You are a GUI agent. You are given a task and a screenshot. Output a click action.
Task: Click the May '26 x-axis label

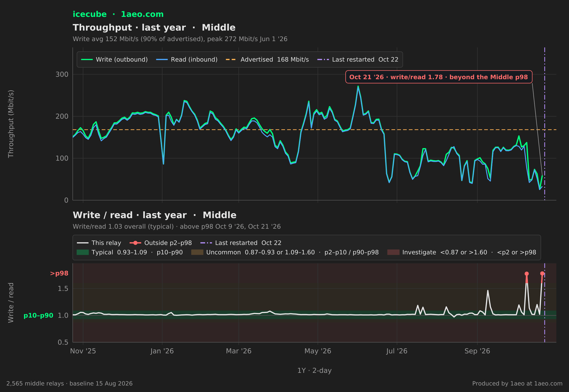pos(318,351)
